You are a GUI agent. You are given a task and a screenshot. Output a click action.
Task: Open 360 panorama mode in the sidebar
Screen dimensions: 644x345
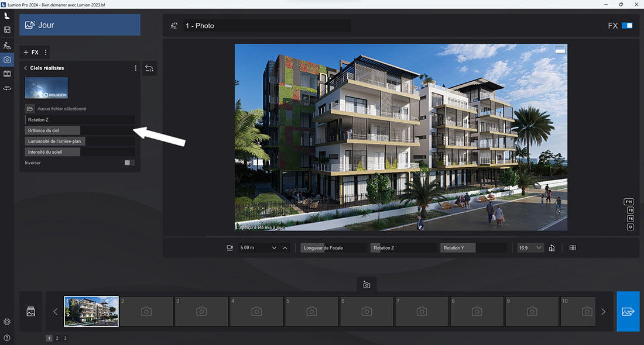(7, 88)
